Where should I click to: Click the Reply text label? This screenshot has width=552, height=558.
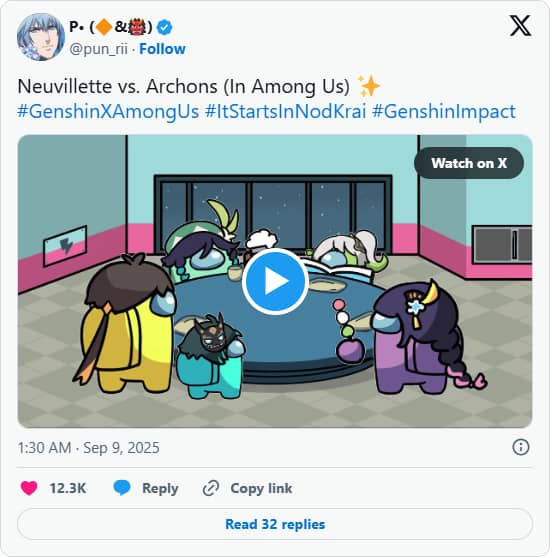[160, 489]
